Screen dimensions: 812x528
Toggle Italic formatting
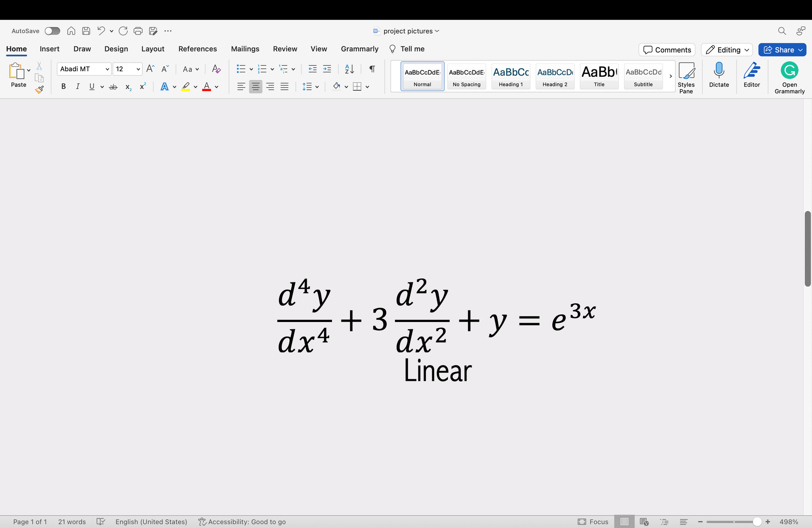[x=78, y=86]
